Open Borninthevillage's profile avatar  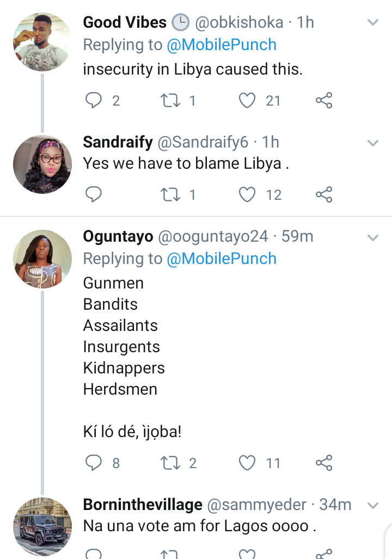pyautogui.click(x=42, y=526)
